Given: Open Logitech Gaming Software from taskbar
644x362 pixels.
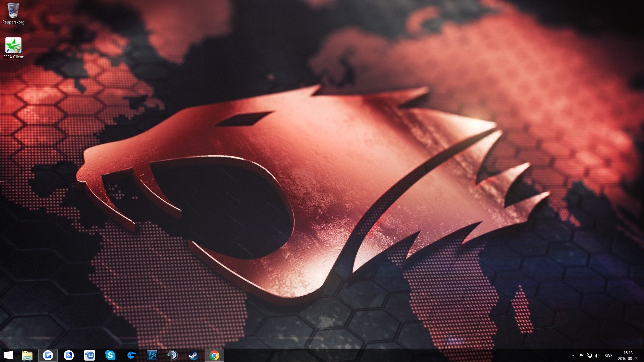Looking at the screenshot, I should [131, 355].
